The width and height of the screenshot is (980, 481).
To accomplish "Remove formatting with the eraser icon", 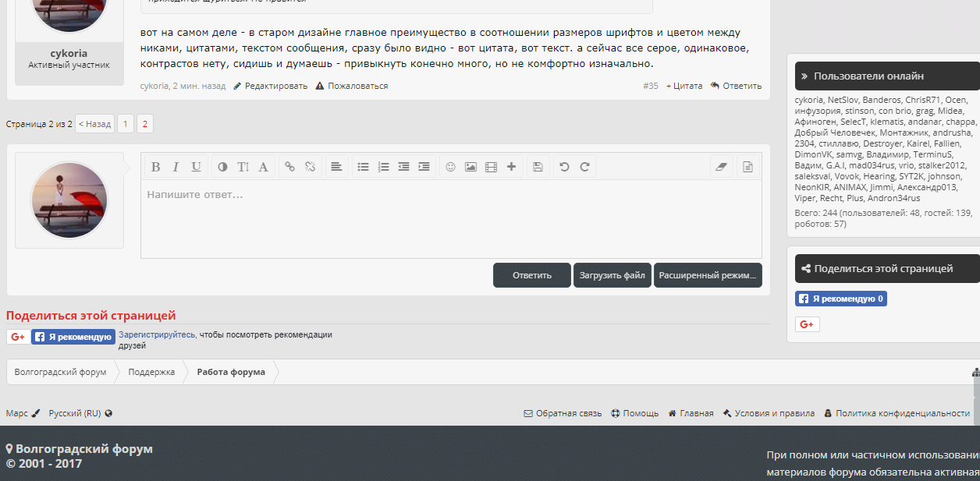I will pyautogui.click(x=721, y=167).
